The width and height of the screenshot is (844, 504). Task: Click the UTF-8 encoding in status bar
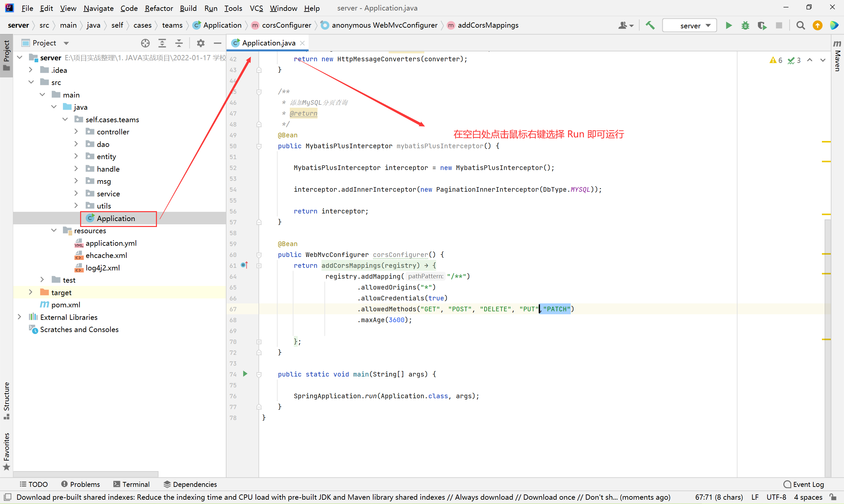[776, 497]
